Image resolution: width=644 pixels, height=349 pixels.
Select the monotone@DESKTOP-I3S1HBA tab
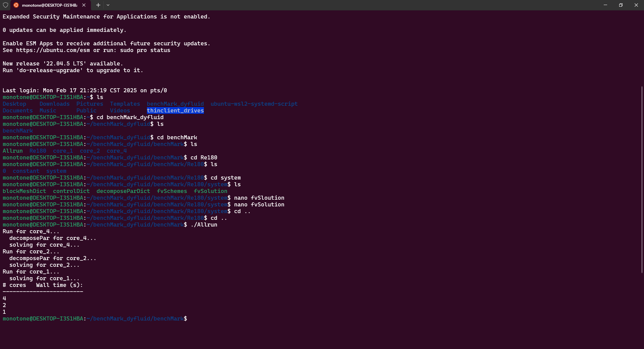49,5
